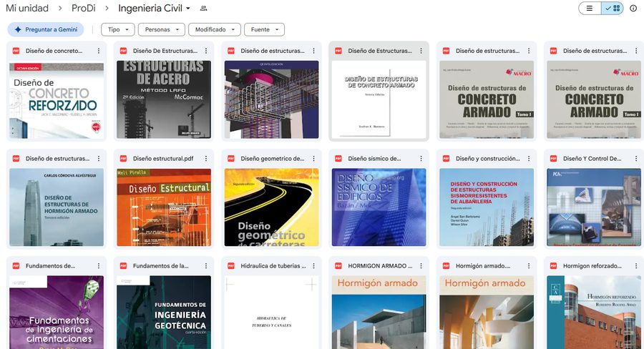Open the Fuente filter dropdown
The width and height of the screenshot is (644, 349).
[x=265, y=29]
